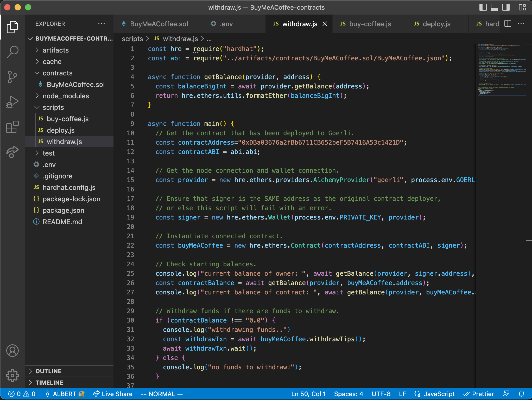Click Spaces: 4 indentation setting

click(x=349, y=394)
